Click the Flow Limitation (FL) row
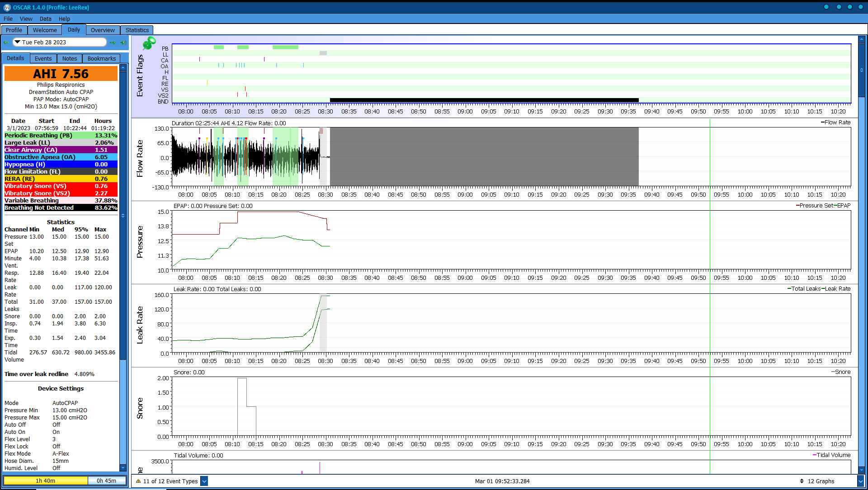 point(61,171)
